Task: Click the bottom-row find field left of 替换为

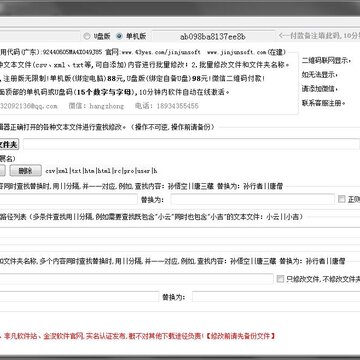Action: tap(79, 297)
